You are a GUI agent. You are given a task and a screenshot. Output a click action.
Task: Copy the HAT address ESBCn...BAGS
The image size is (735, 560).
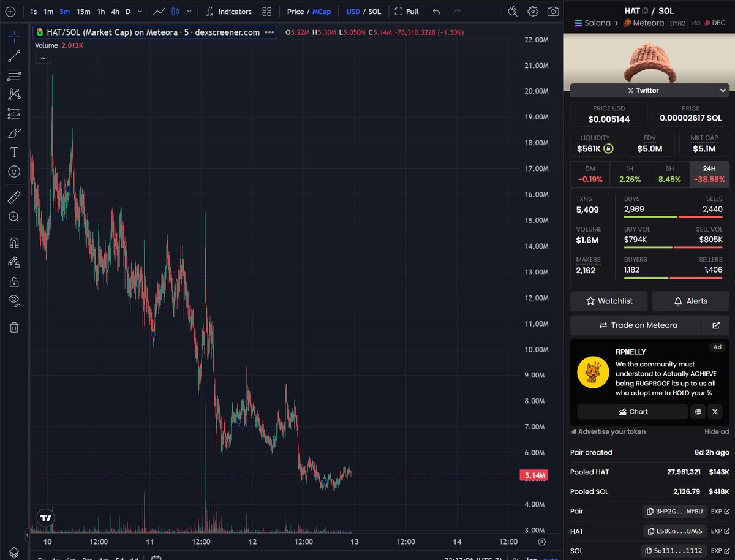(x=675, y=531)
